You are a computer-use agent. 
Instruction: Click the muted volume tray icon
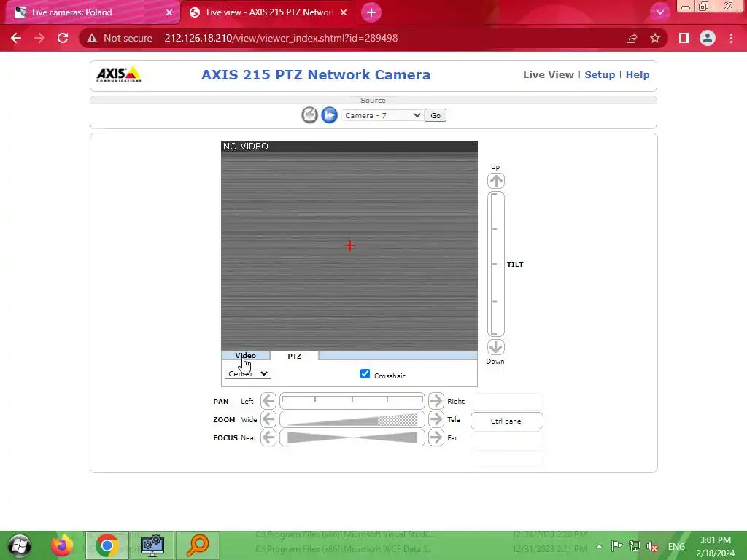[x=652, y=546]
